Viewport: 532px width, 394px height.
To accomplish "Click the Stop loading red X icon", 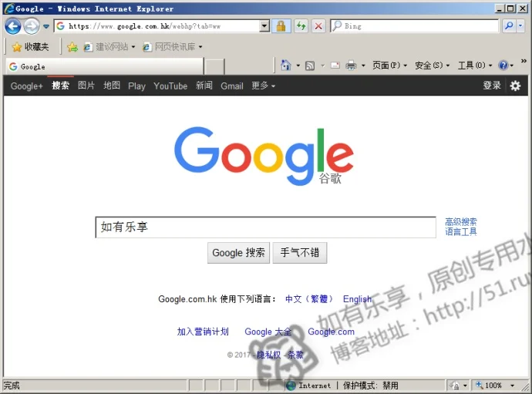I will tap(318, 26).
